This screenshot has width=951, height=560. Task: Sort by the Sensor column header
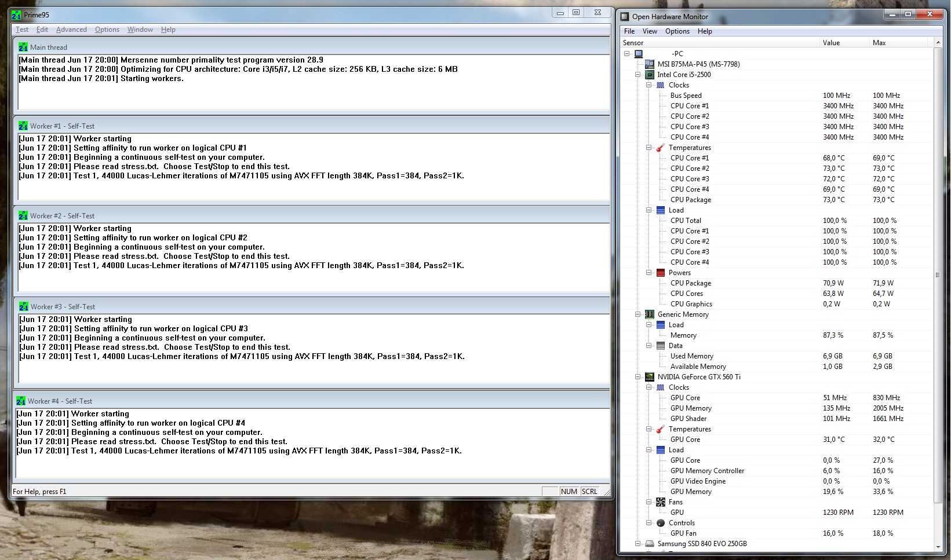(720, 43)
